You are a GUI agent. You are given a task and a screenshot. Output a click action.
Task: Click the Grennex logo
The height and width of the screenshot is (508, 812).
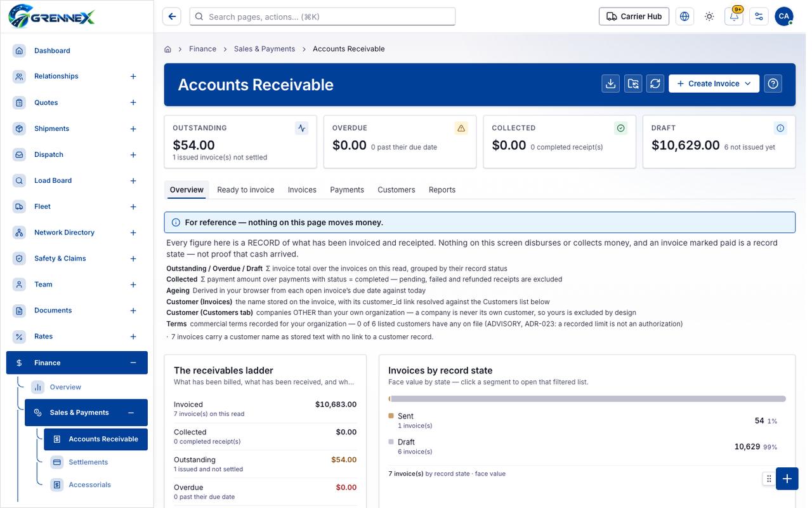52,15
